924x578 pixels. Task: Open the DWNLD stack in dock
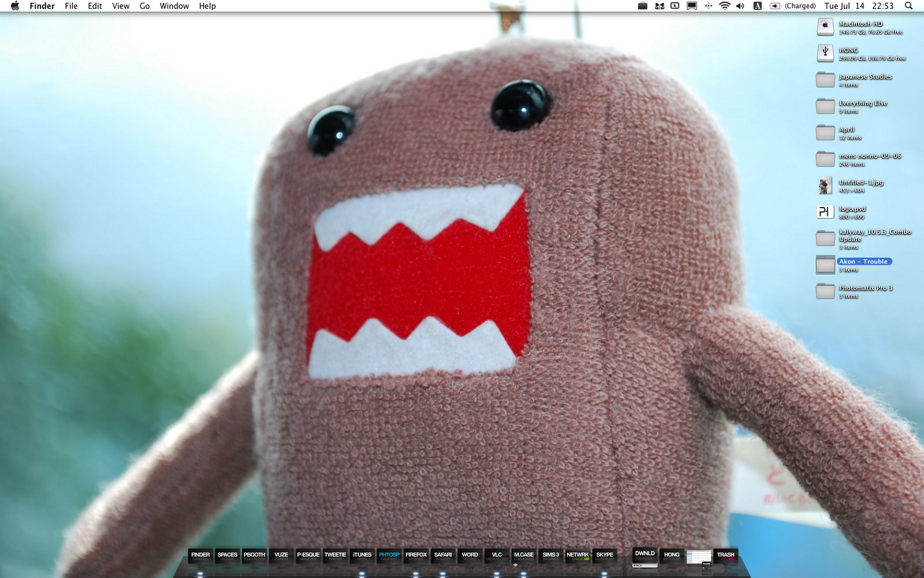click(645, 556)
